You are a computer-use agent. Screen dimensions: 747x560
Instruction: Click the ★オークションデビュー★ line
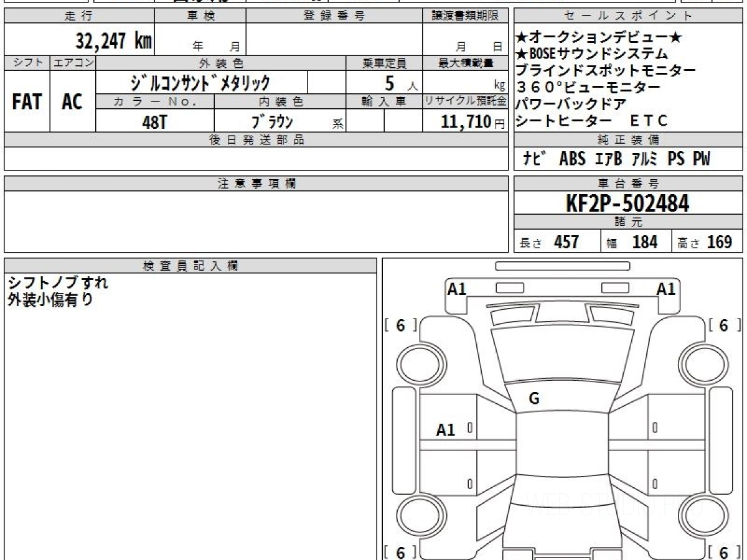pos(599,38)
